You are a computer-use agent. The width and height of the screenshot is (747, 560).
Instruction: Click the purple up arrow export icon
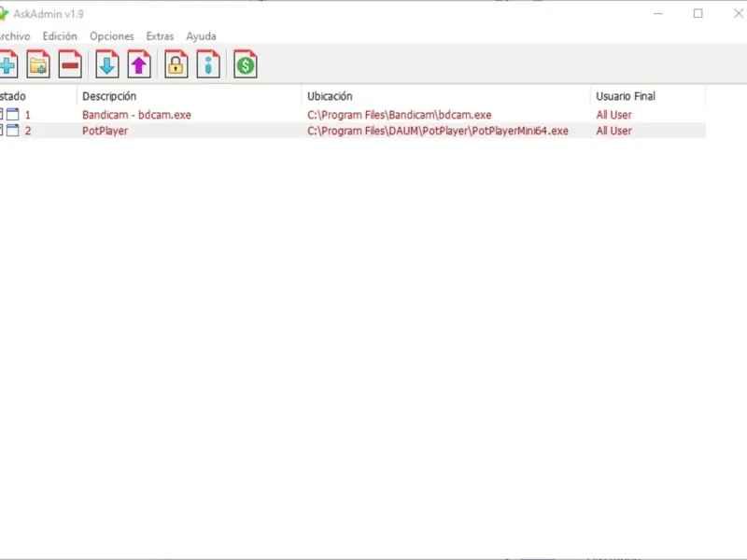click(139, 64)
